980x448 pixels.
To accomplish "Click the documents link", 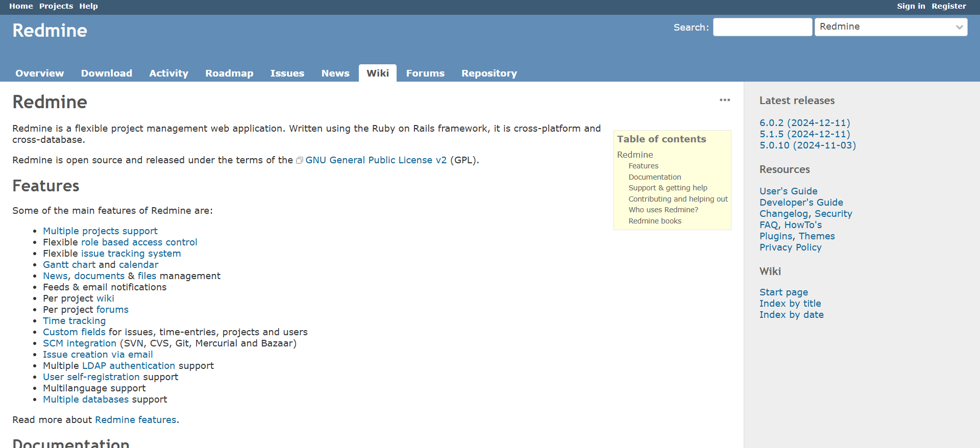I will click(x=99, y=276).
